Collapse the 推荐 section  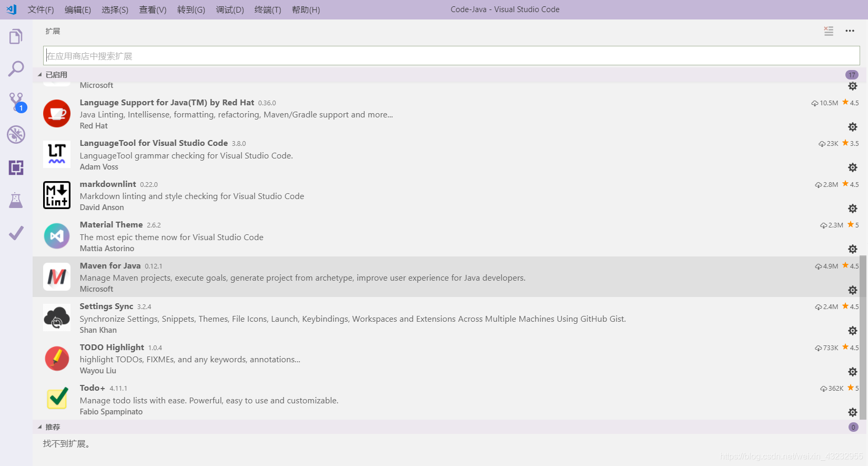pos(39,427)
